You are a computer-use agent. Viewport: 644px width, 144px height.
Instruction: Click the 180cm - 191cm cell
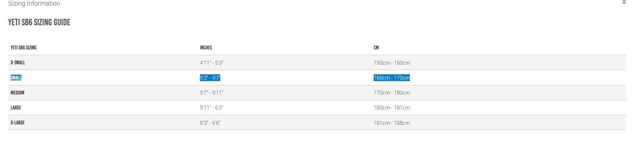(391, 108)
